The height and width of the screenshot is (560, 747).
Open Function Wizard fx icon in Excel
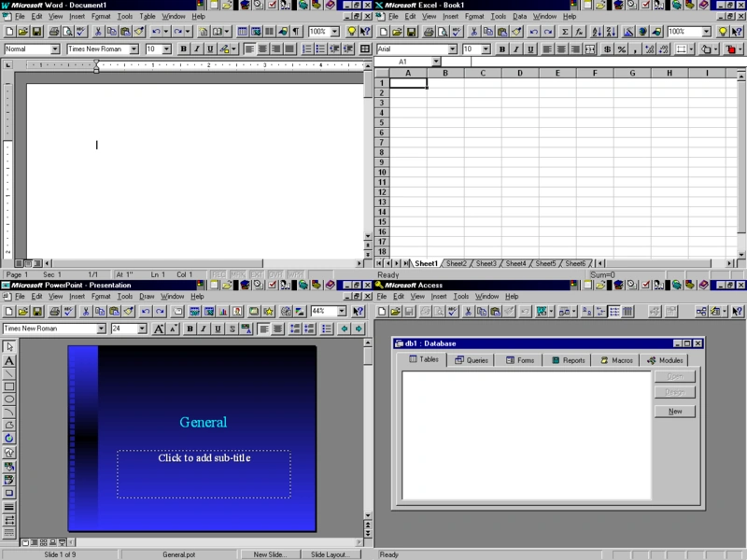[x=578, y=32]
